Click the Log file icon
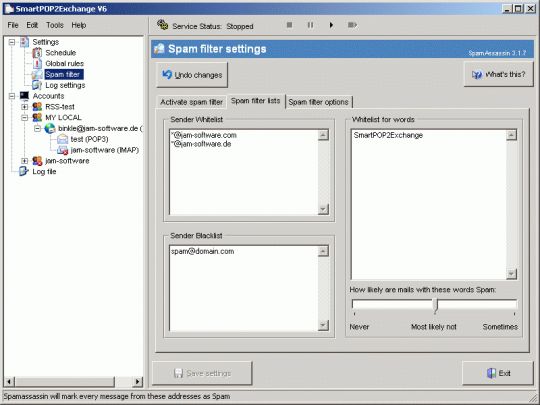 (24, 171)
